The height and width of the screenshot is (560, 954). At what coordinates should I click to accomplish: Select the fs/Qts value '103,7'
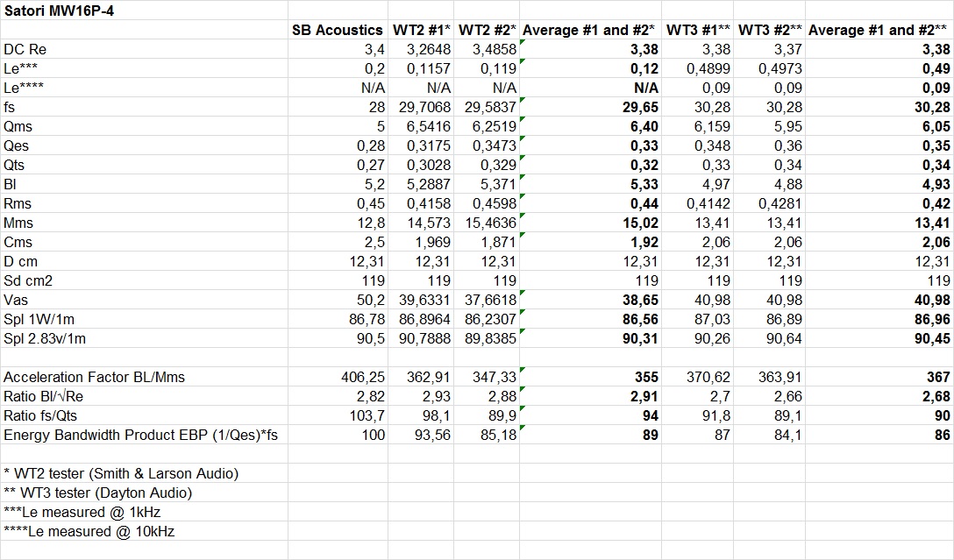pyautogui.click(x=368, y=416)
